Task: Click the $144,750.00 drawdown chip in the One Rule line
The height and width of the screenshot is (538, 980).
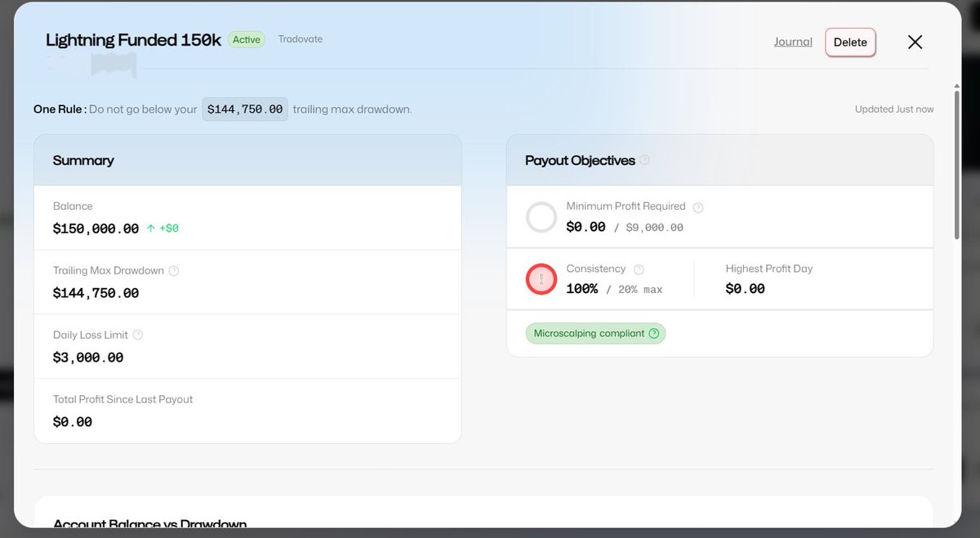Action: (x=245, y=109)
